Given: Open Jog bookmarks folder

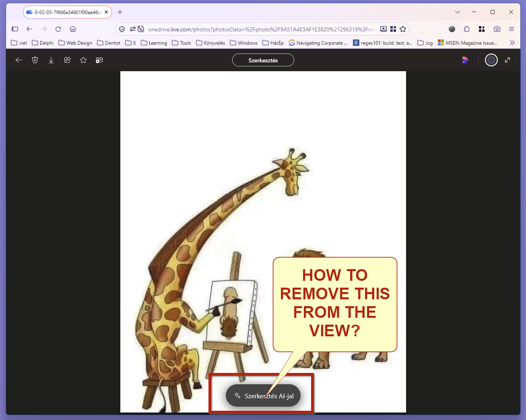Looking at the screenshot, I should 425,43.
